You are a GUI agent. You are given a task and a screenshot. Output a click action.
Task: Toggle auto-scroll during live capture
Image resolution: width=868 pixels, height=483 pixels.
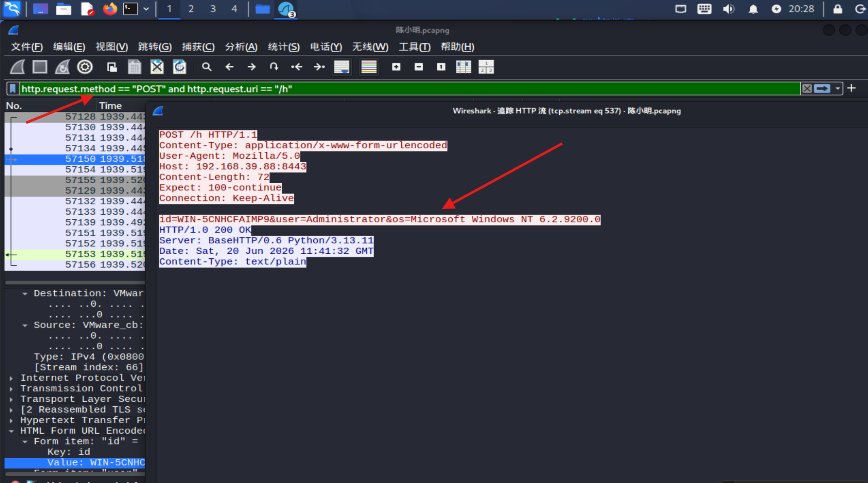[x=342, y=67]
